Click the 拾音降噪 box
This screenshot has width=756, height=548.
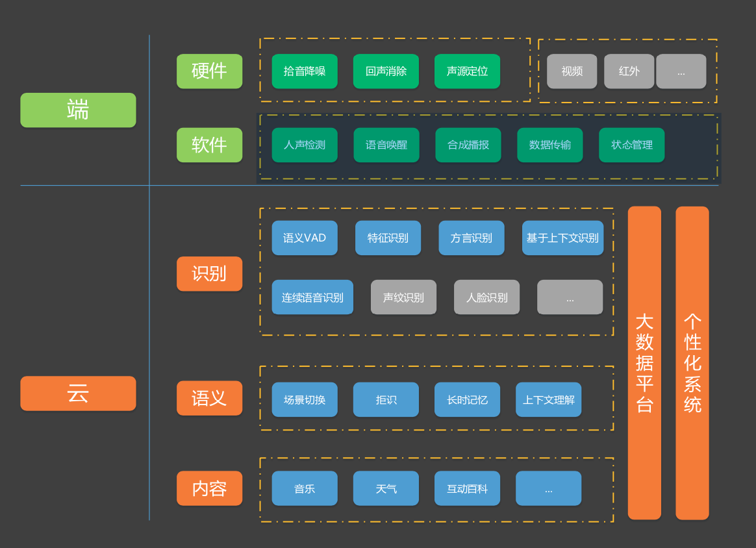click(x=305, y=71)
